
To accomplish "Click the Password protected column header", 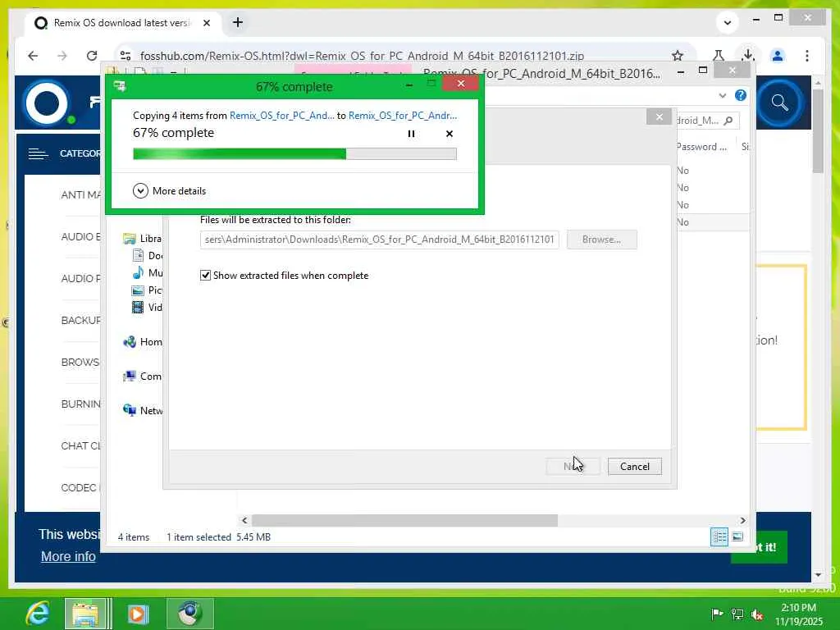I will point(701,146).
